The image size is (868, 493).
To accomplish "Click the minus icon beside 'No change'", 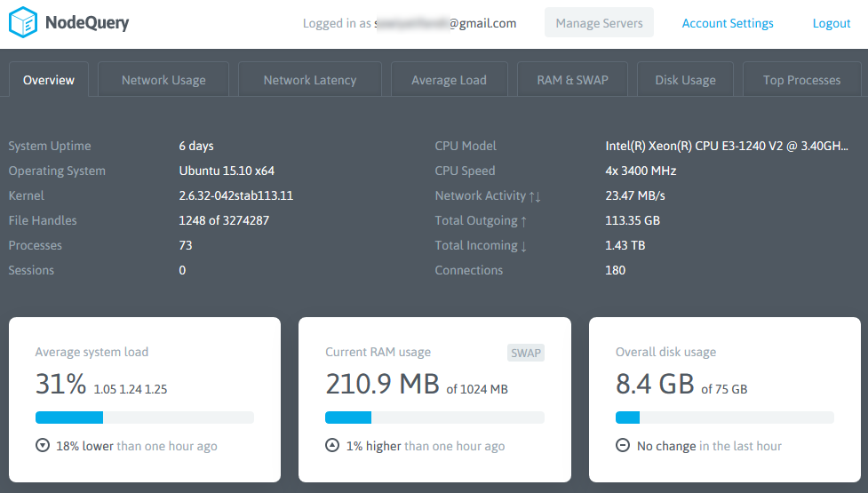I will tap(623, 445).
